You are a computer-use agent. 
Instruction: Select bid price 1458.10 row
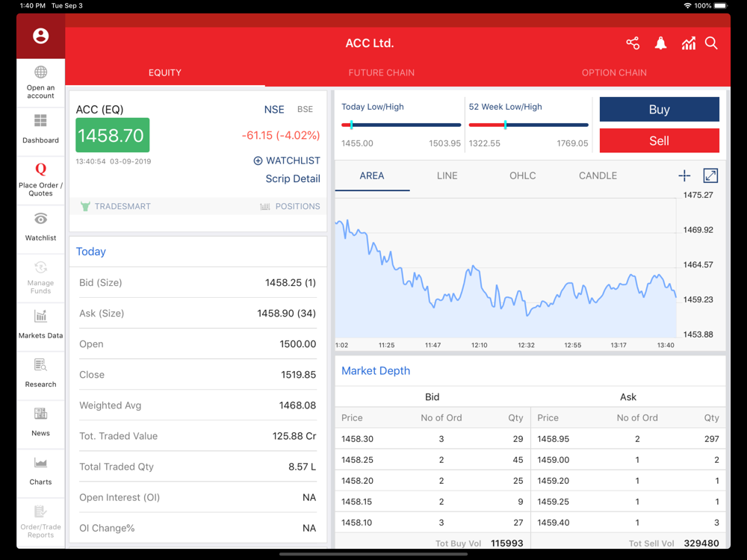(x=433, y=523)
